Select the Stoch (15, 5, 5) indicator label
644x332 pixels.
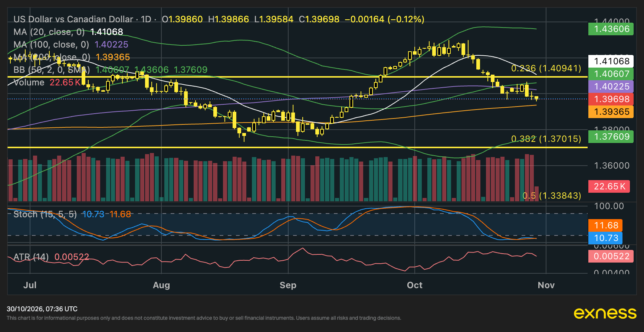[x=45, y=214]
